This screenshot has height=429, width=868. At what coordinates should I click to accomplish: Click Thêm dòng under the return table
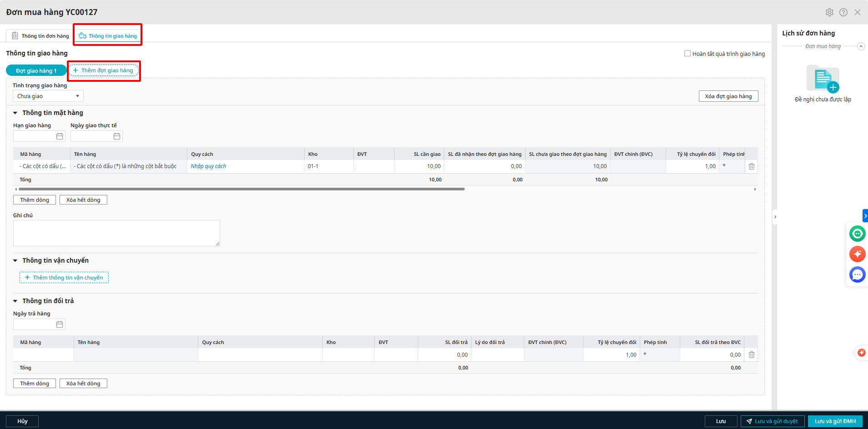(x=35, y=384)
